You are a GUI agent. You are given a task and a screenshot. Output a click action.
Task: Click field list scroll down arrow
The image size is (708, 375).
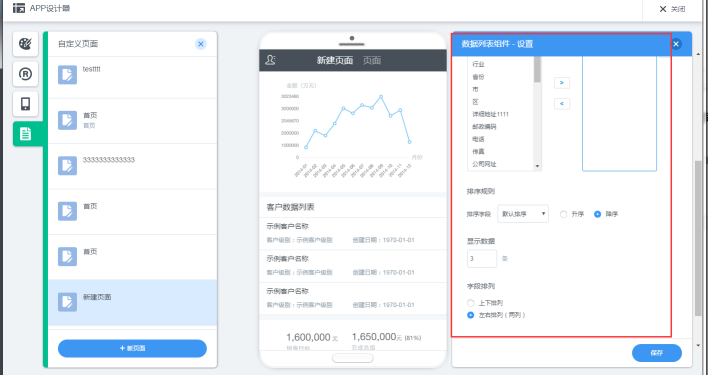point(537,166)
